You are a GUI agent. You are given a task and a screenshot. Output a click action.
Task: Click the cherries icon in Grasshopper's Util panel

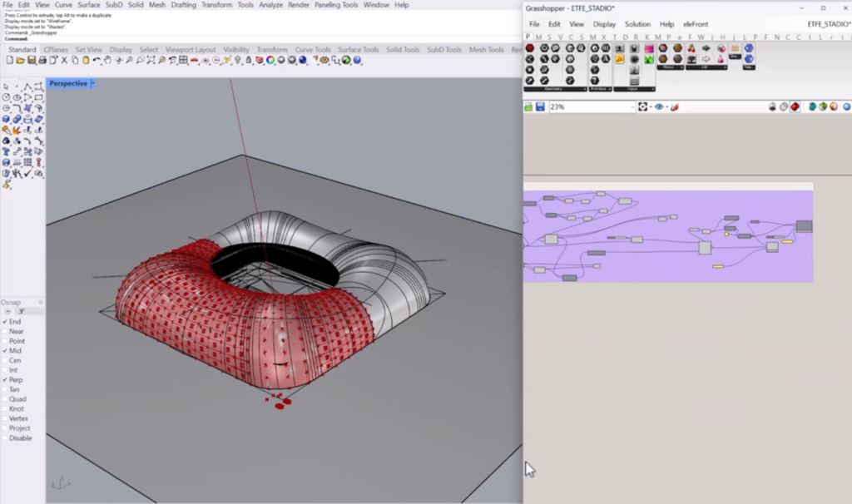tap(691, 48)
